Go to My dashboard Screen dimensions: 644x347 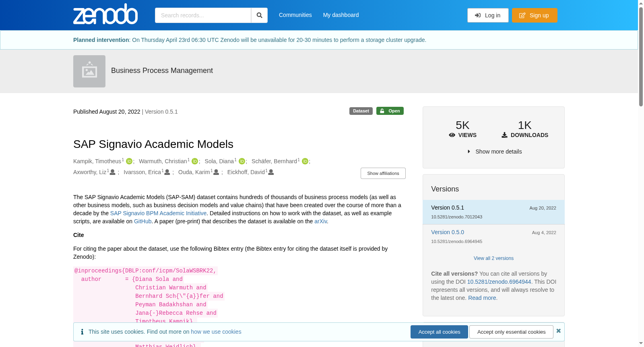[x=341, y=15]
